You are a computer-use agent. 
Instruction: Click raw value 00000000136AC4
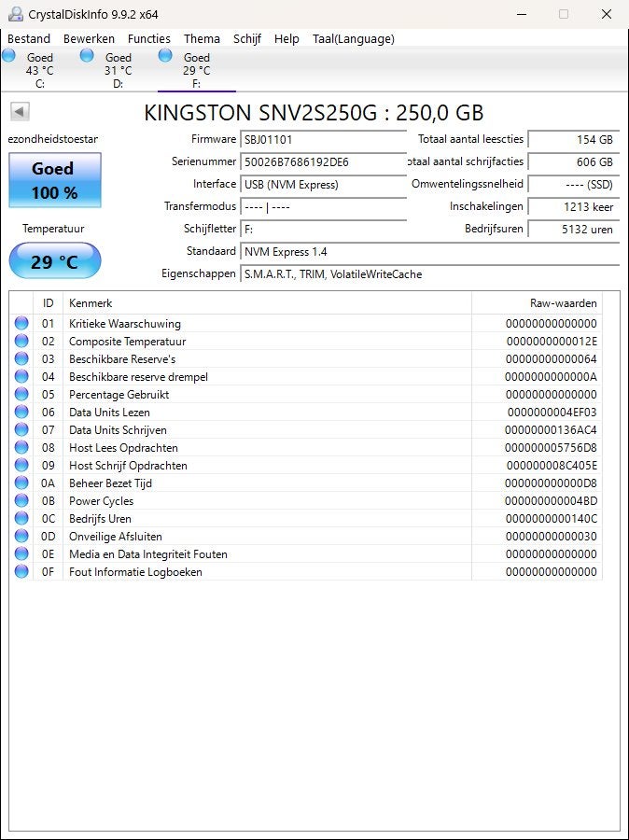coord(551,429)
